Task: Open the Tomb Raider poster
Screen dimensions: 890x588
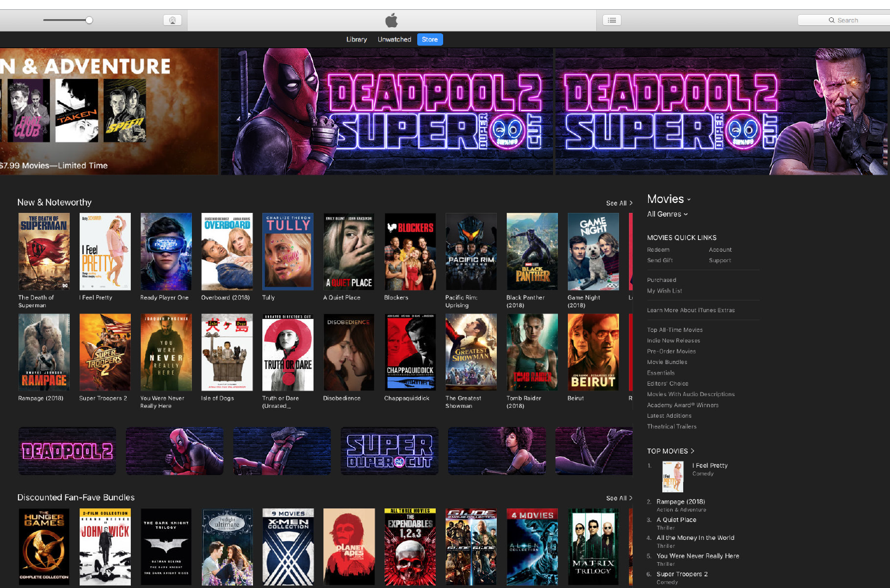Action: pyautogui.click(x=532, y=352)
